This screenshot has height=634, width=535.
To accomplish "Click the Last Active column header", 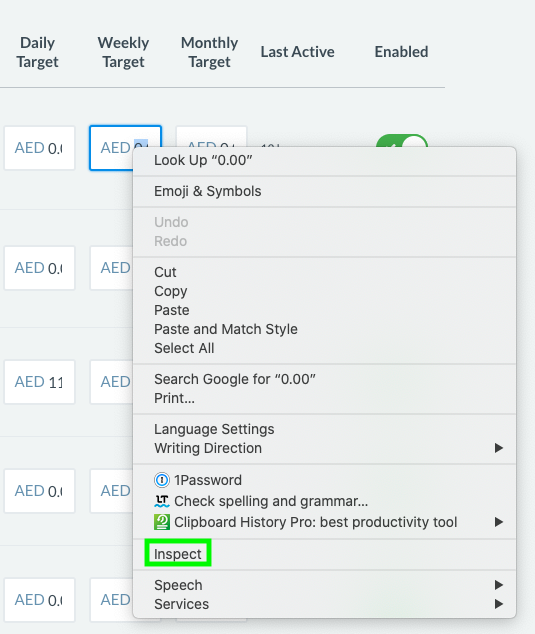I will point(297,52).
